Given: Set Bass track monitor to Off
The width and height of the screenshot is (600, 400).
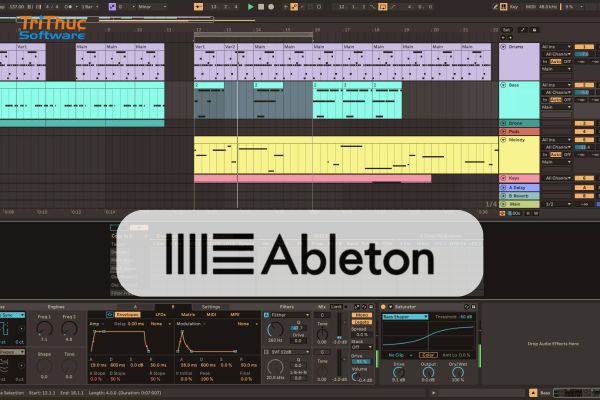Looking at the screenshot, I should pyautogui.click(x=567, y=100).
